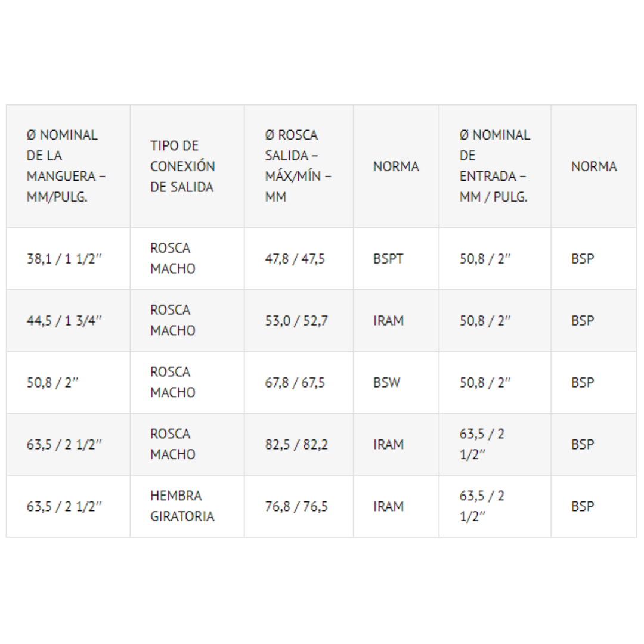Viewport: 644px width, 644px height.
Task: Click the '38,1 / 1 1/2″' hose cell
Action: [x=68, y=259]
